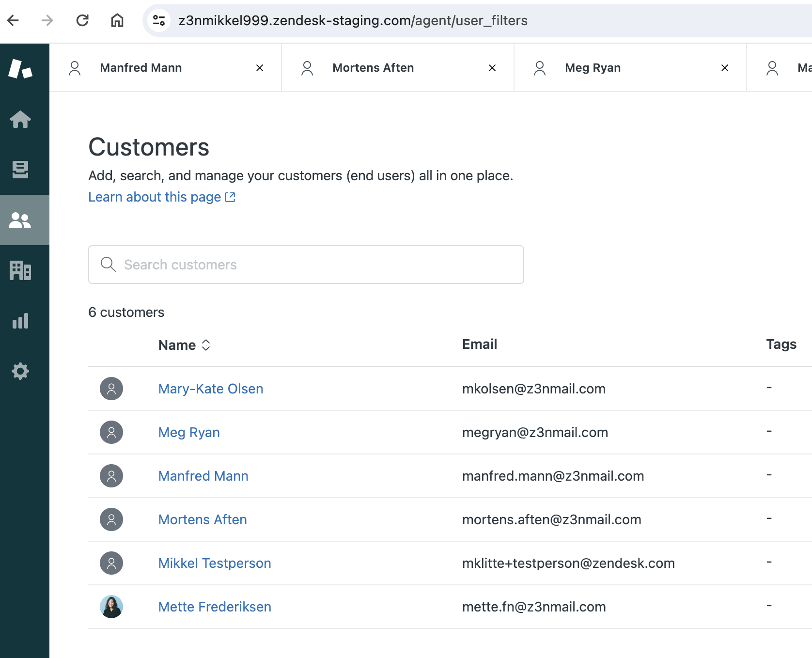812x658 pixels.
Task: Click the browser back arrow
Action: tap(13, 20)
